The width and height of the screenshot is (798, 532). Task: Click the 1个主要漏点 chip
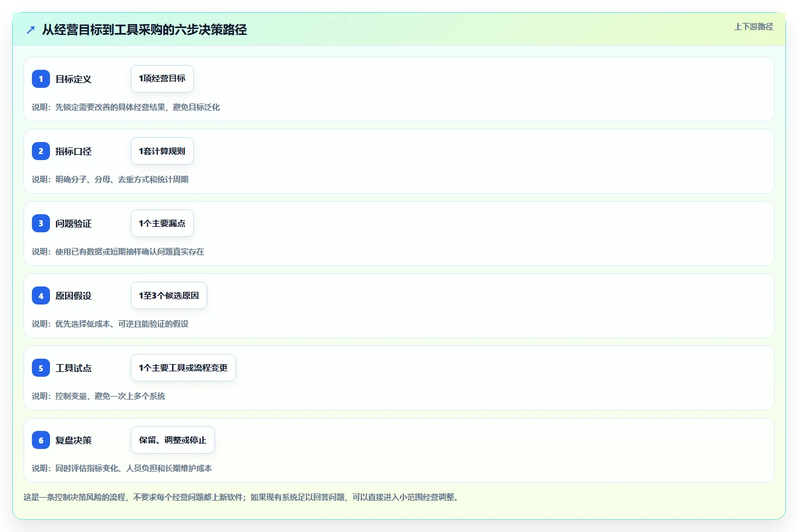click(162, 223)
